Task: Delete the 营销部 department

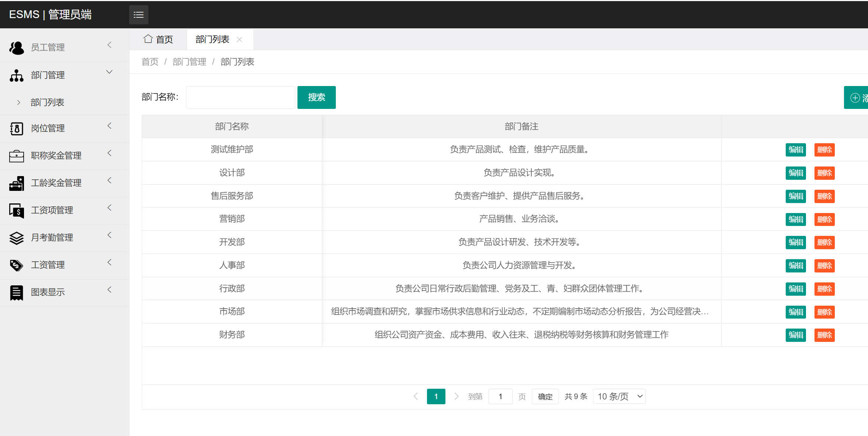Action: 824,219
